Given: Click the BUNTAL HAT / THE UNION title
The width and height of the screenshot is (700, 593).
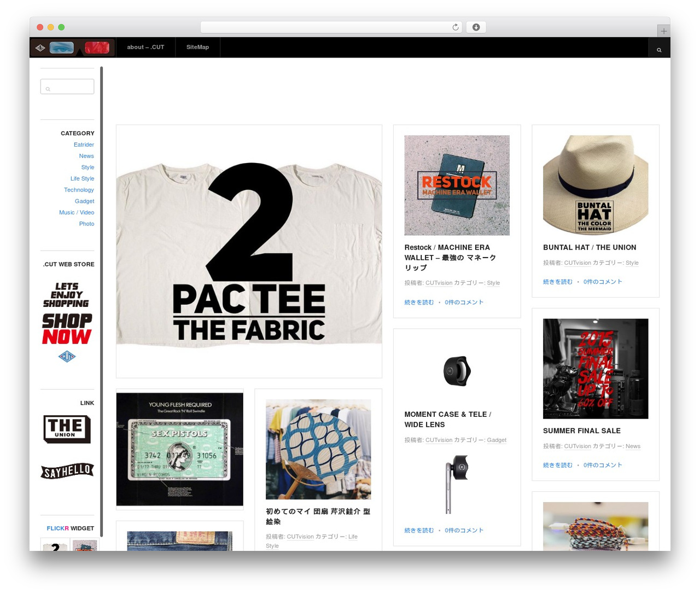Looking at the screenshot, I should (590, 247).
